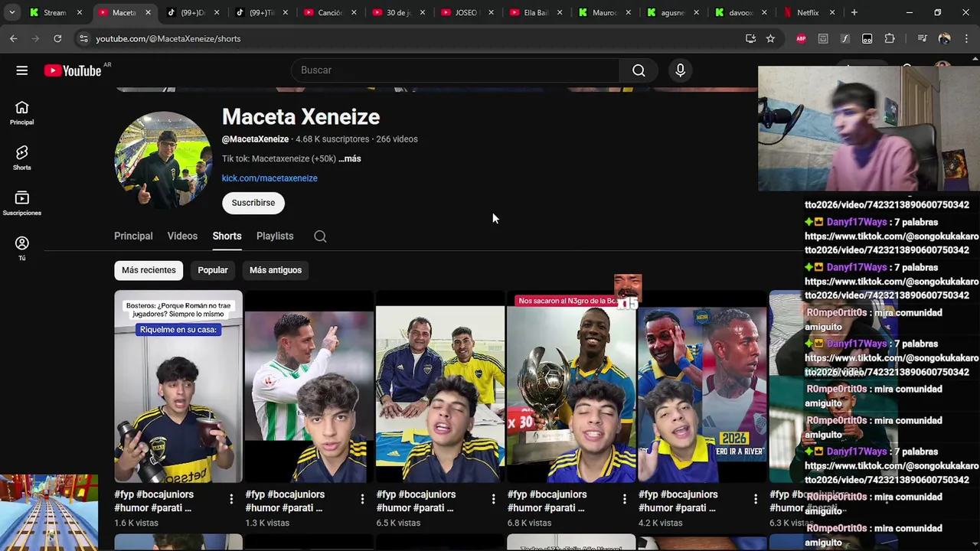
Task: Search within the channel using magnifier icon
Action: click(320, 236)
